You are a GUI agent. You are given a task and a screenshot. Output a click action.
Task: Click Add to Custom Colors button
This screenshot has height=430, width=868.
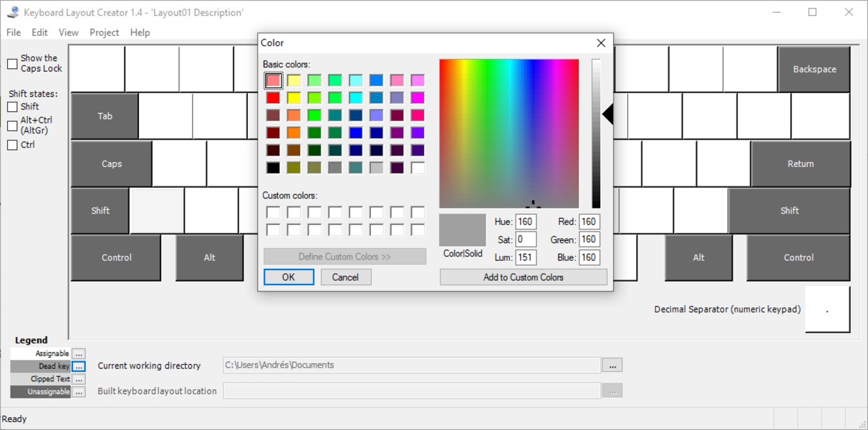[523, 277]
